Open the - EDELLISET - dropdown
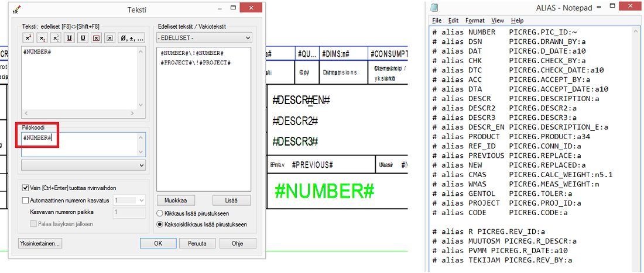 204,38
